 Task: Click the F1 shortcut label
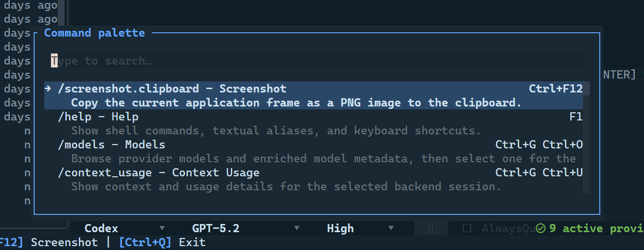576,117
